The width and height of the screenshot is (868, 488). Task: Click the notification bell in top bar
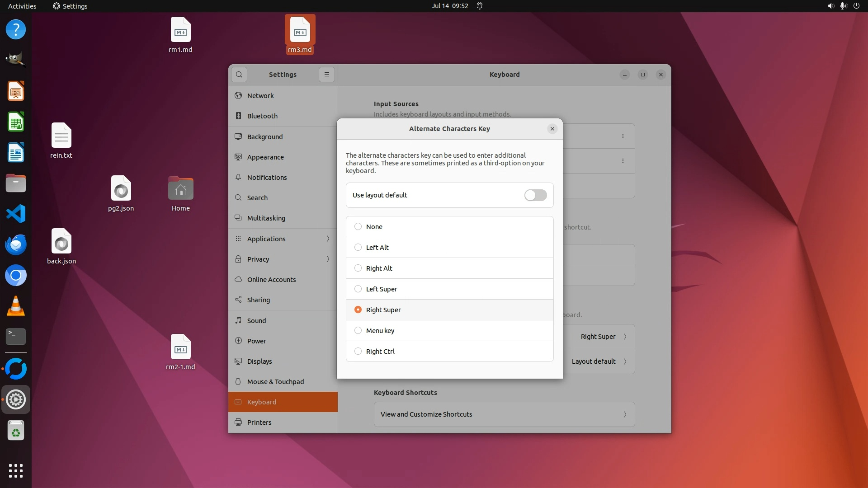480,6
